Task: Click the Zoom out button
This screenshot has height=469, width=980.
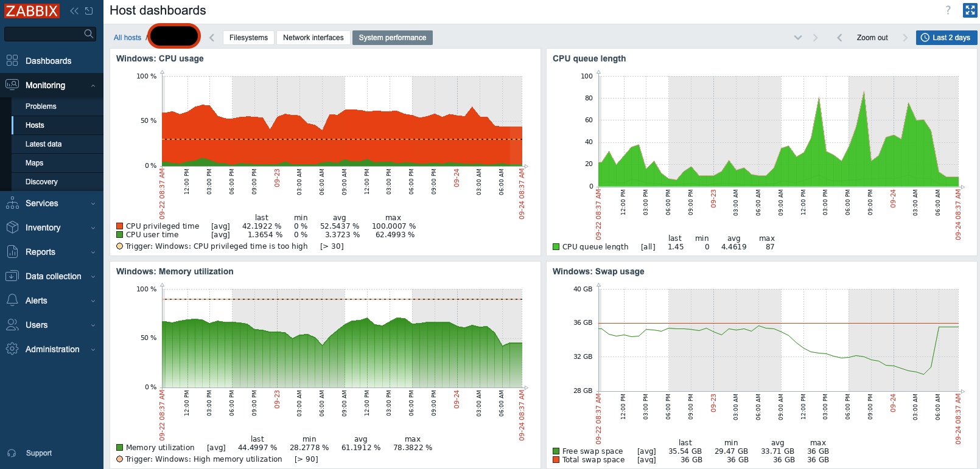Action: [872, 38]
